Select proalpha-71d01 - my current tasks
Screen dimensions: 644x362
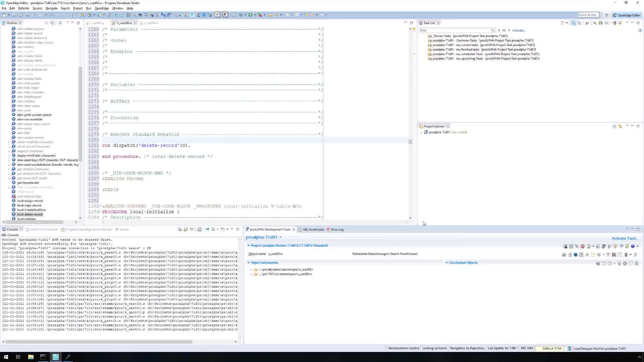(x=483, y=45)
